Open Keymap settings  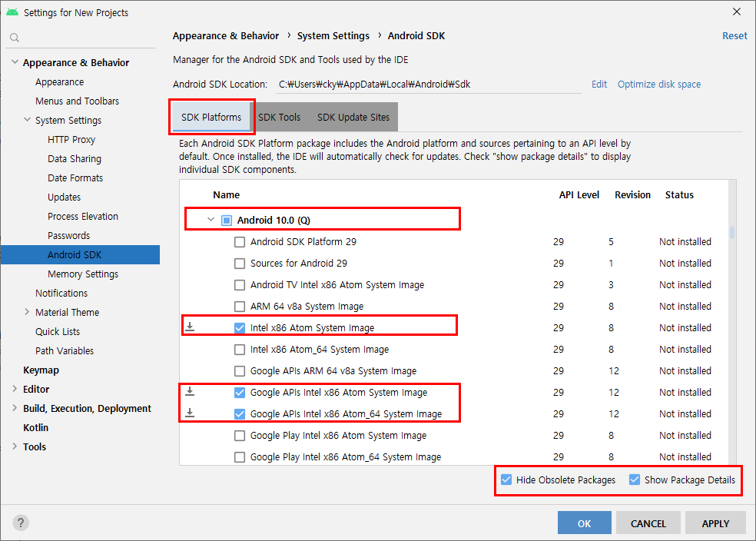pyautogui.click(x=41, y=370)
